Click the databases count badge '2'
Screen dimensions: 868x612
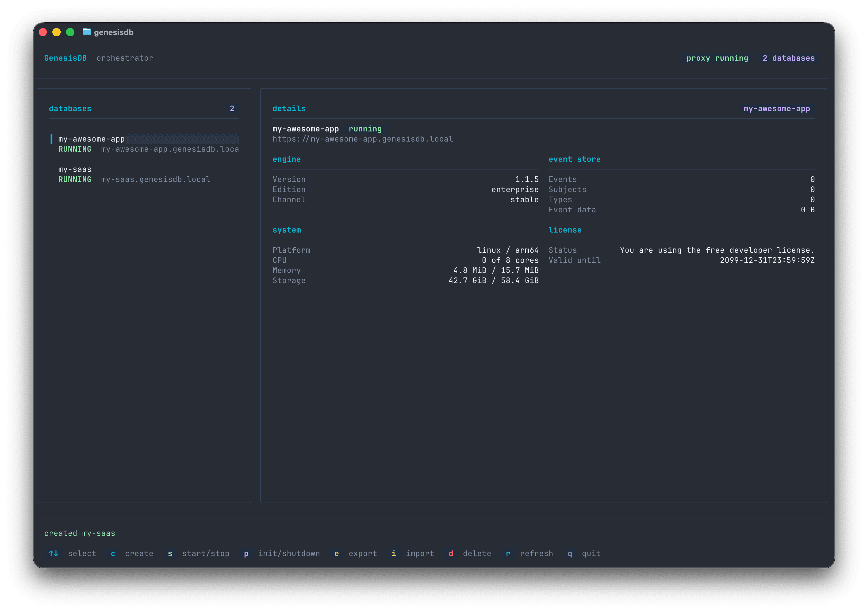point(232,109)
